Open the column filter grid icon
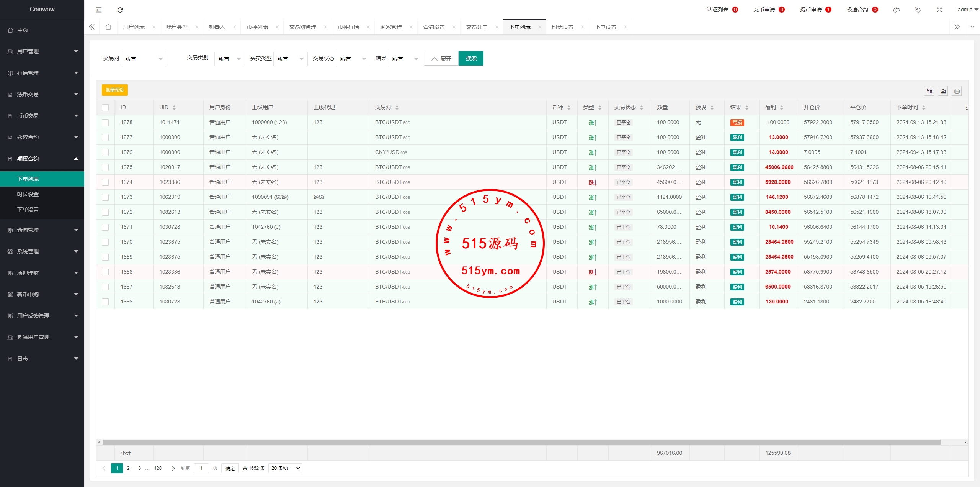The height and width of the screenshot is (487, 980). (929, 91)
